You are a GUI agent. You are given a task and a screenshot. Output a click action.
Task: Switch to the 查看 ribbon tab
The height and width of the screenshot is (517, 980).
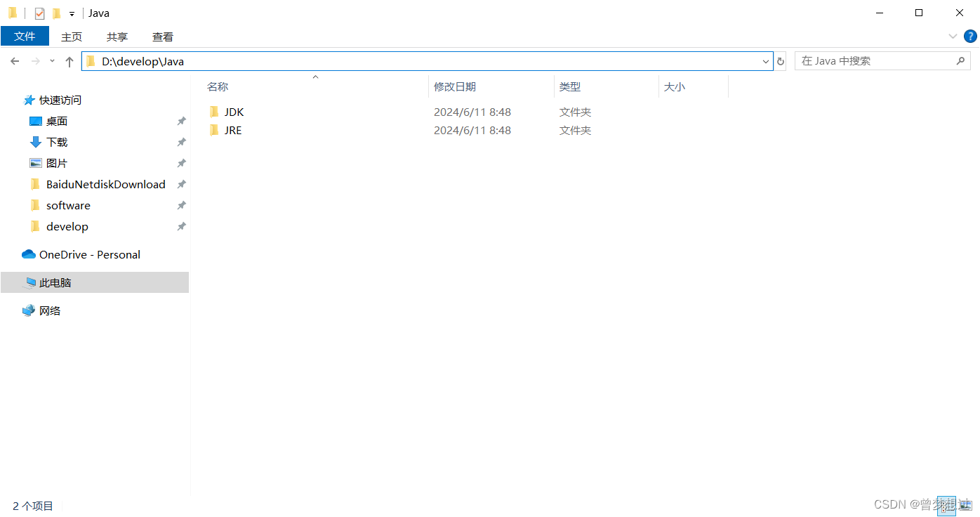pos(162,36)
